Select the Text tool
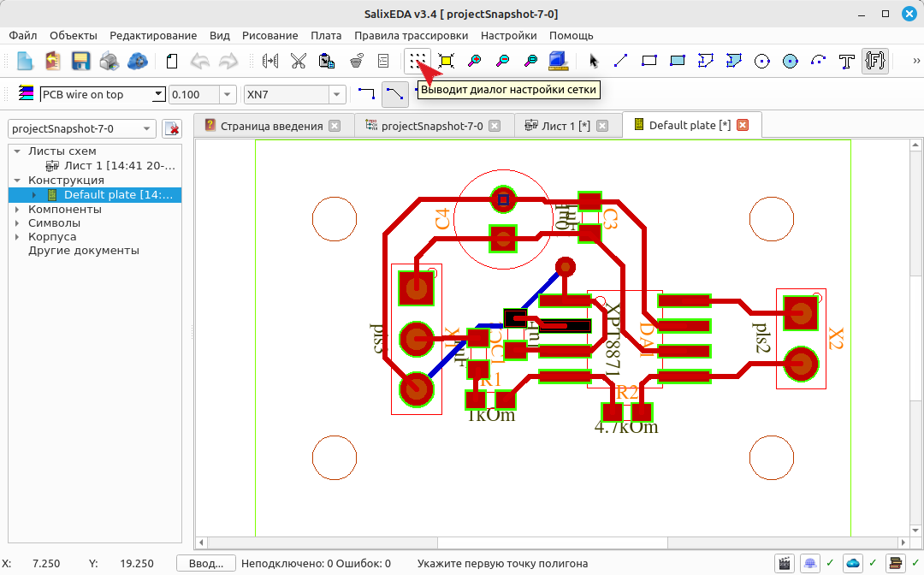This screenshot has width=924, height=575. [847, 61]
